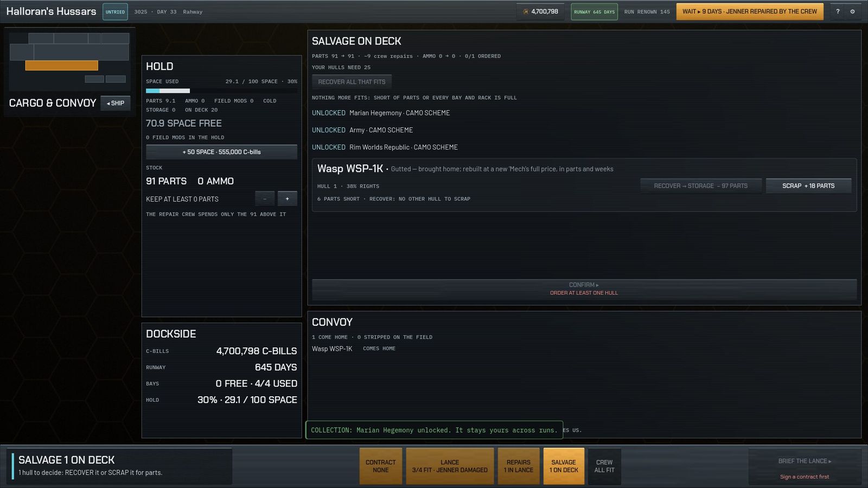The width and height of the screenshot is (868, 488).
Task: Scrap the Wasp for +18 PARTS
Action: pos(808,186)
